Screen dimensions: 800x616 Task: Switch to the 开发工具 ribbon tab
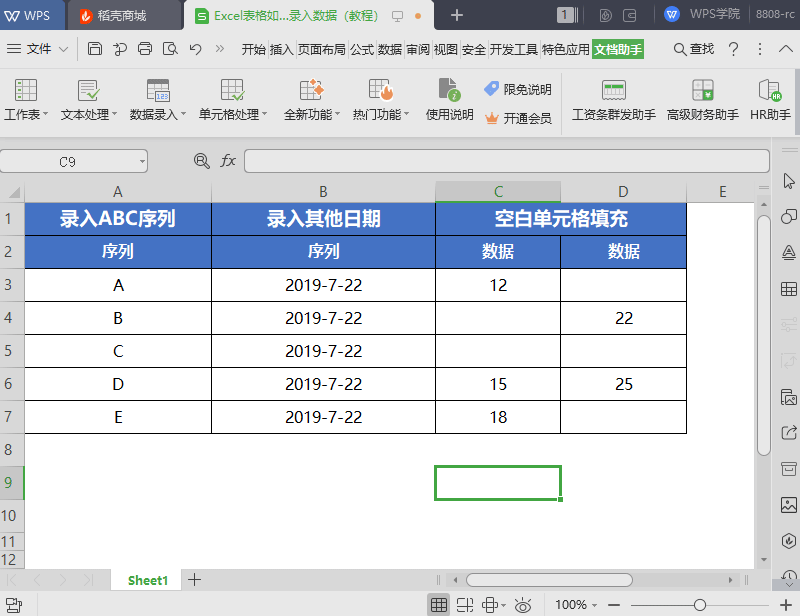click(513, 50)
